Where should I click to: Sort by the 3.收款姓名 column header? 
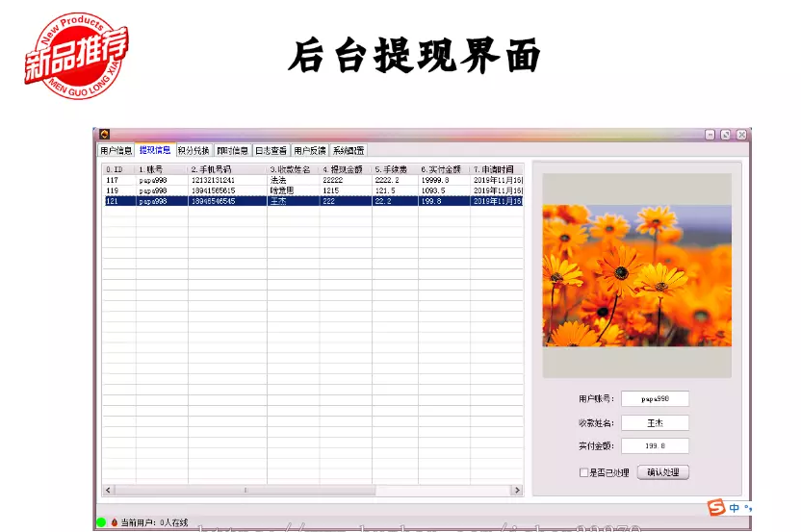(x=294, y=169)
